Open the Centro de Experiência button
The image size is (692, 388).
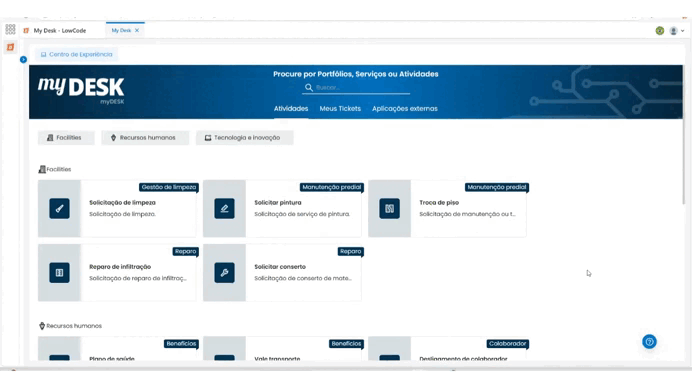[x=76, y=54]
